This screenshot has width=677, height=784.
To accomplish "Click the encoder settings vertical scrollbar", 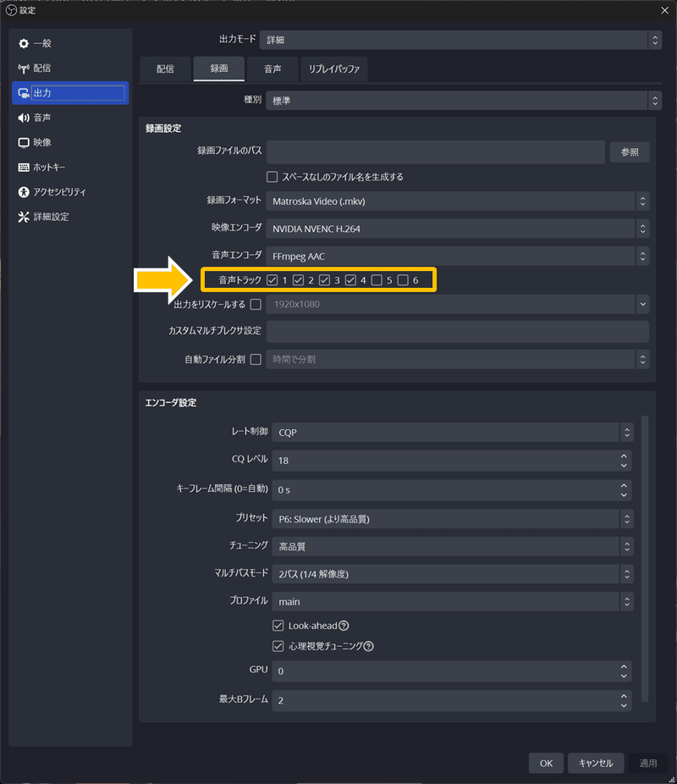I will (645, 559).
